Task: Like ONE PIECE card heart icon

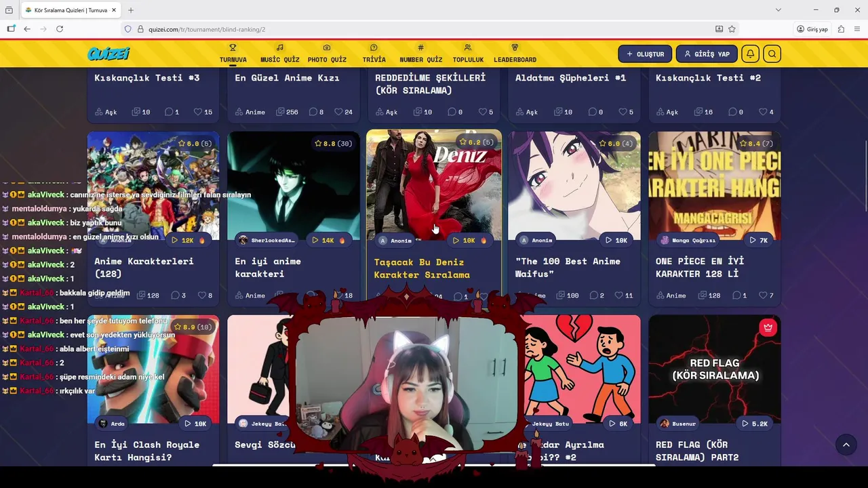Action: click(x=764, y=295)
